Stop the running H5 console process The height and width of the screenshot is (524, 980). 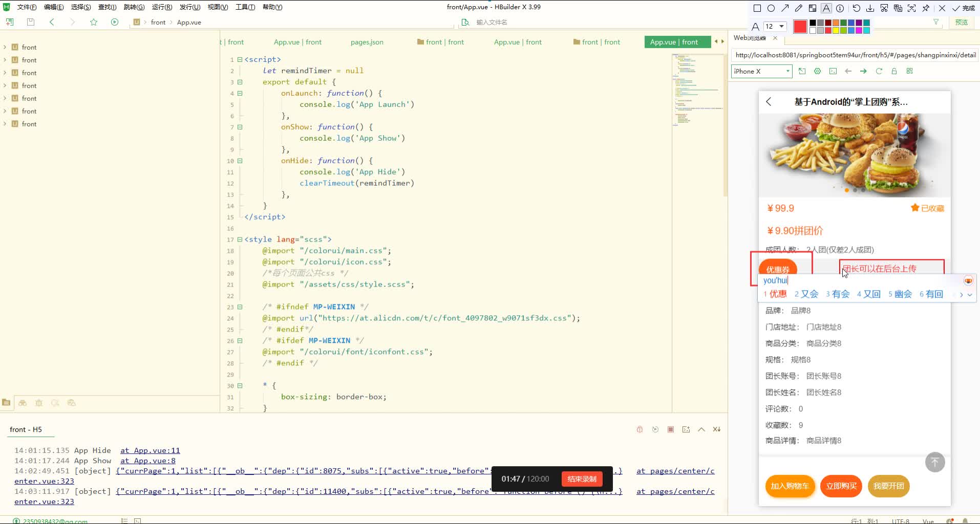tap(671, 429)
